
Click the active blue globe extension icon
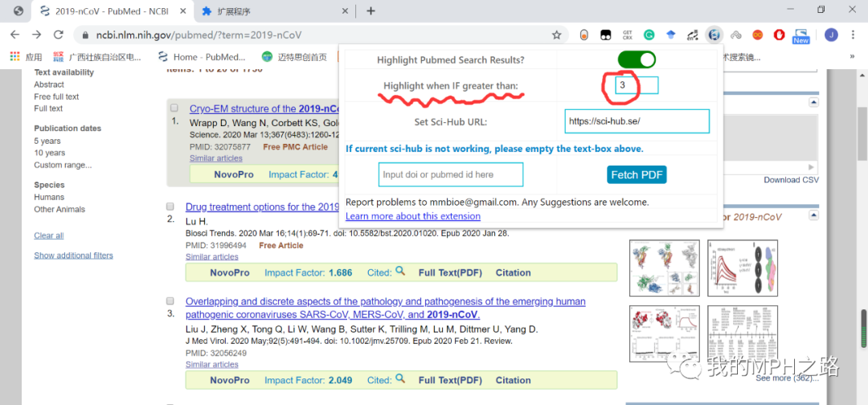click(714, 35)
